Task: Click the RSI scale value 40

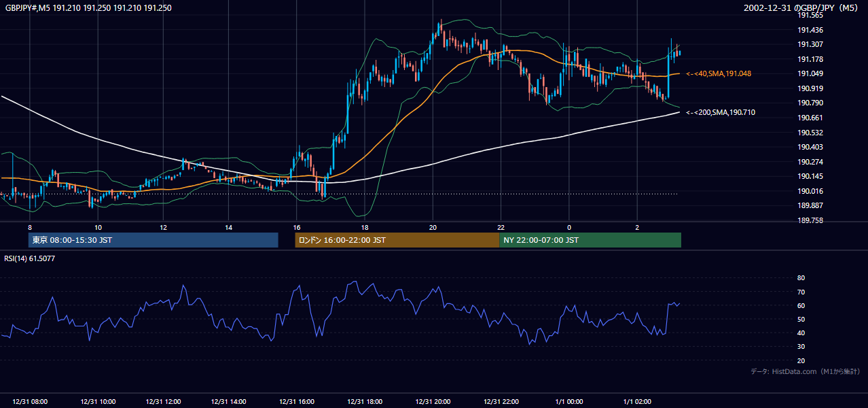Action: [x=801, y=333]
